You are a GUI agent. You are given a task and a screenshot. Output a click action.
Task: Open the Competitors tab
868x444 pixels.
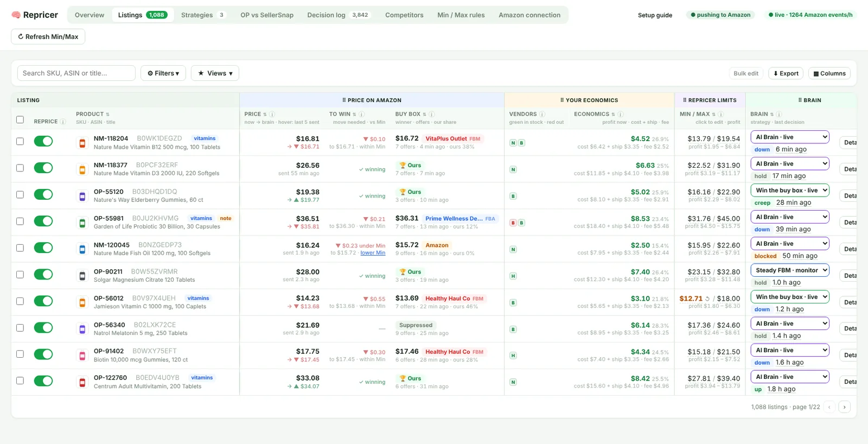tap(404, 15)
